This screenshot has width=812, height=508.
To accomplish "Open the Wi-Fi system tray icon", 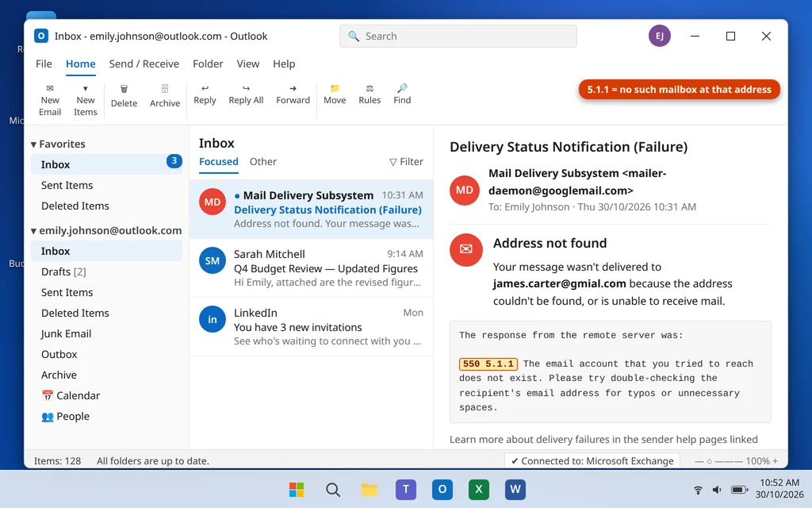I will pos(698,490).
